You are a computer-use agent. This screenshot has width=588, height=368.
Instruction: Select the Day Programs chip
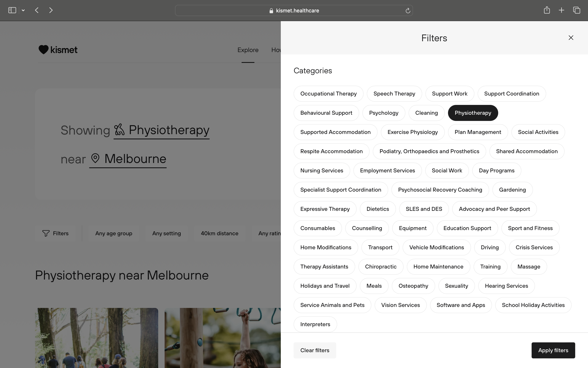[x=497, y=171]
